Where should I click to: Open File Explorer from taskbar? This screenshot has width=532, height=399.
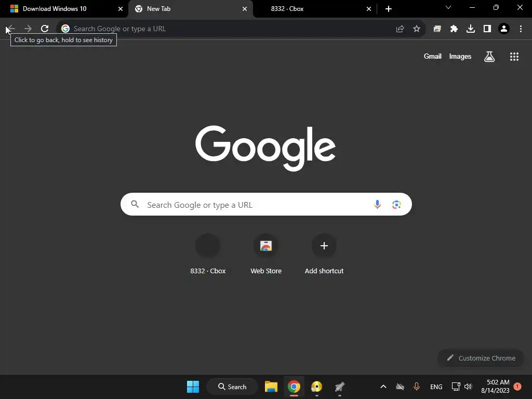coord(271,387)
